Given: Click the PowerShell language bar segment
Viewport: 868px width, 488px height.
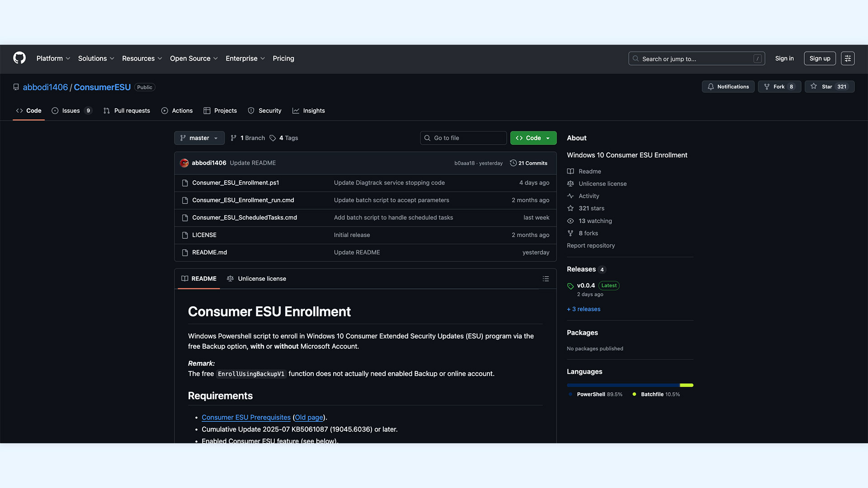Looking at the screenshot, I should coord(623,385).
